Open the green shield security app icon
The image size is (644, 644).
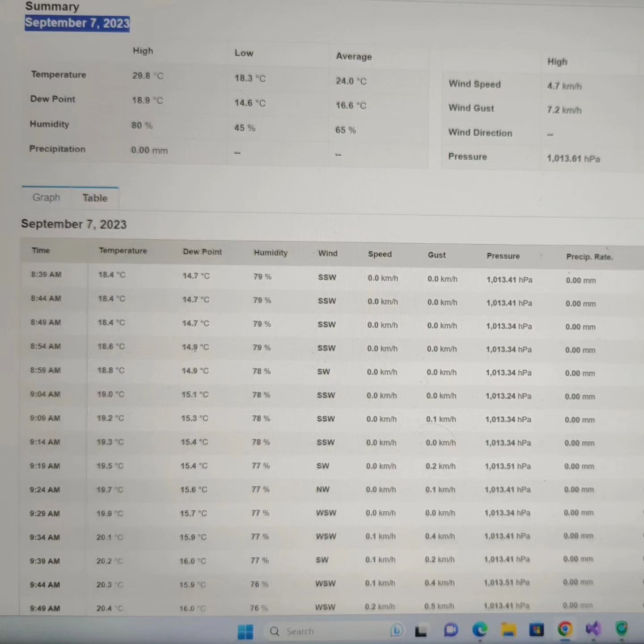(622, 628)
